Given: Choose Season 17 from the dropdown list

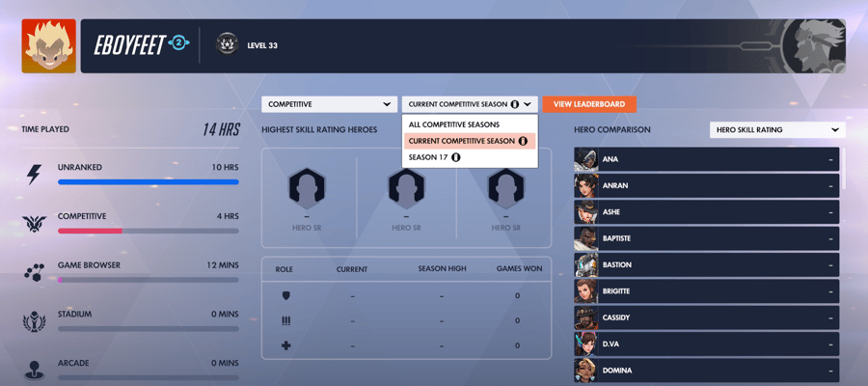Looking at the screenshot, I should click(x=470, y=157).
